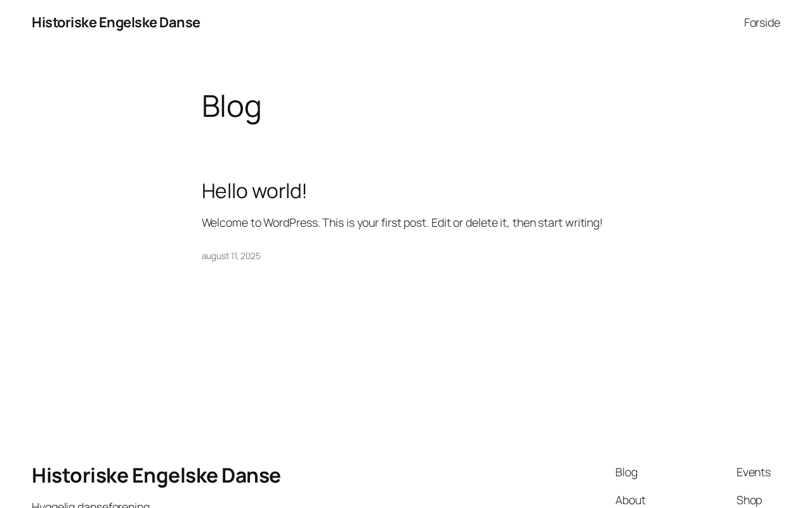Open the Events footer link

pos(754,472)
